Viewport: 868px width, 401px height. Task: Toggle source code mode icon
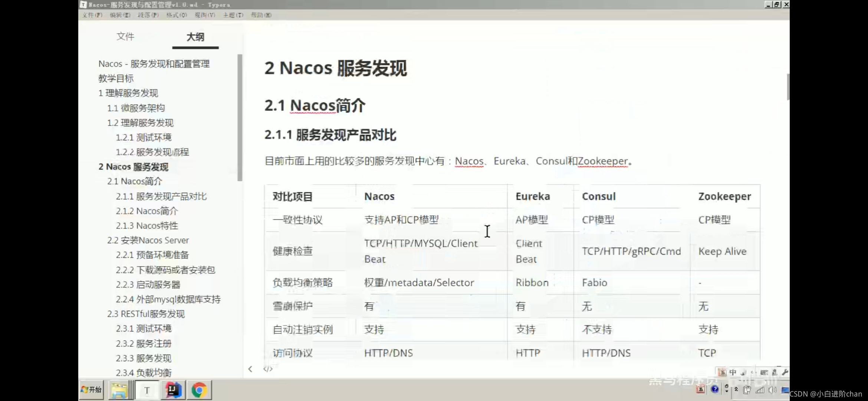(x=268, y=369)
